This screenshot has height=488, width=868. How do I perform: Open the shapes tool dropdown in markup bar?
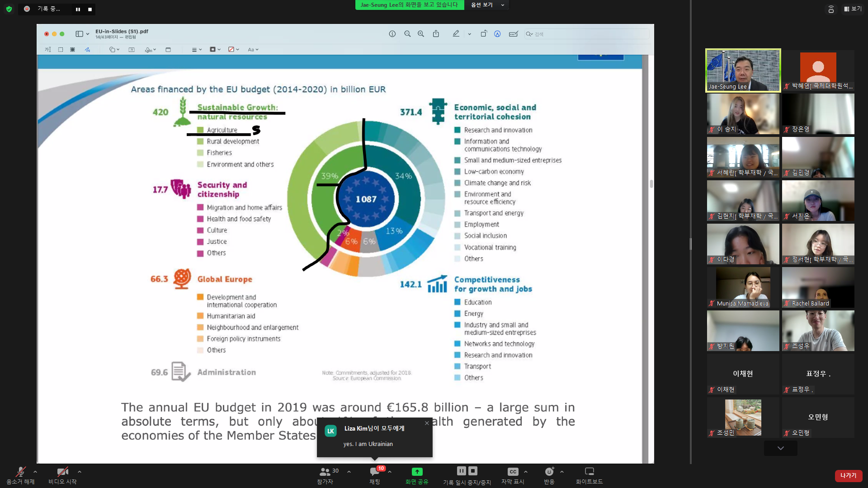pos(114,50)
